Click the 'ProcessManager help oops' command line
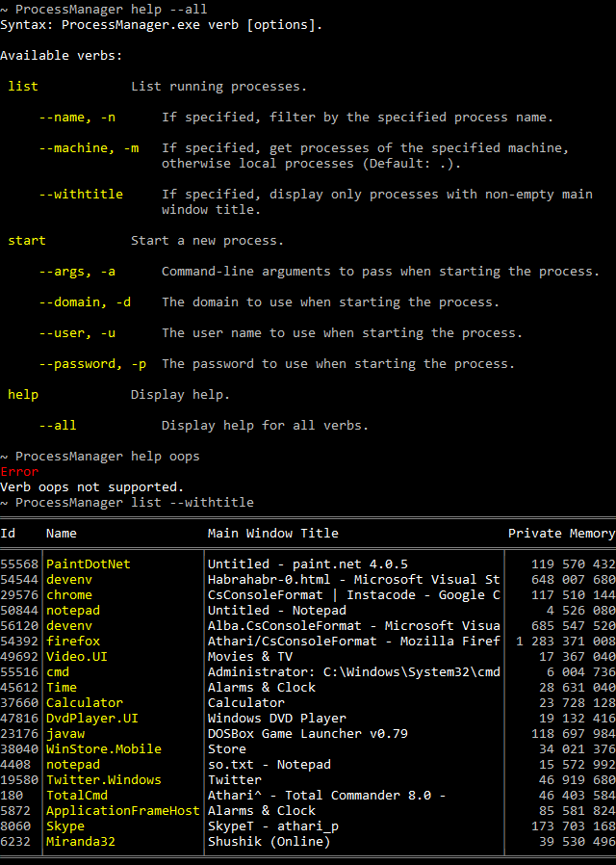 tap(100, 457)
